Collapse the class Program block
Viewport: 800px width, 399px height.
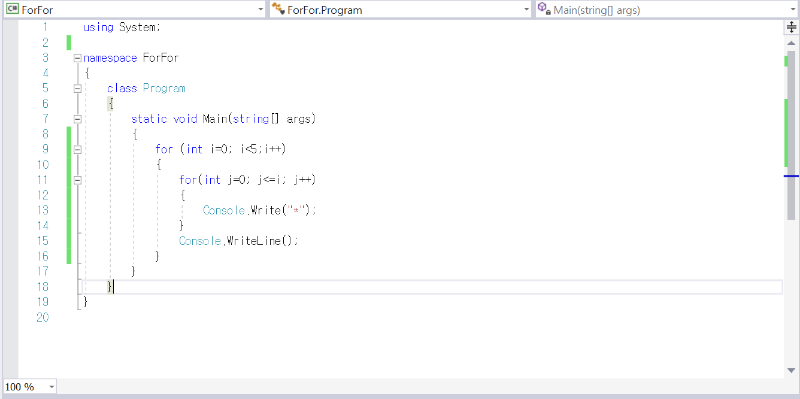tap(78, 88)
